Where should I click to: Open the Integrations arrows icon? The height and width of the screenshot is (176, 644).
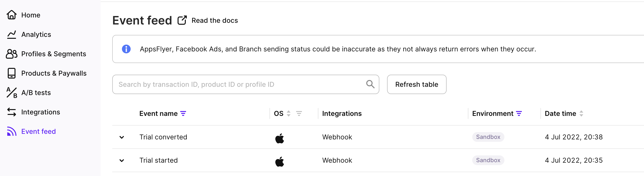click(x=12, y=112)
